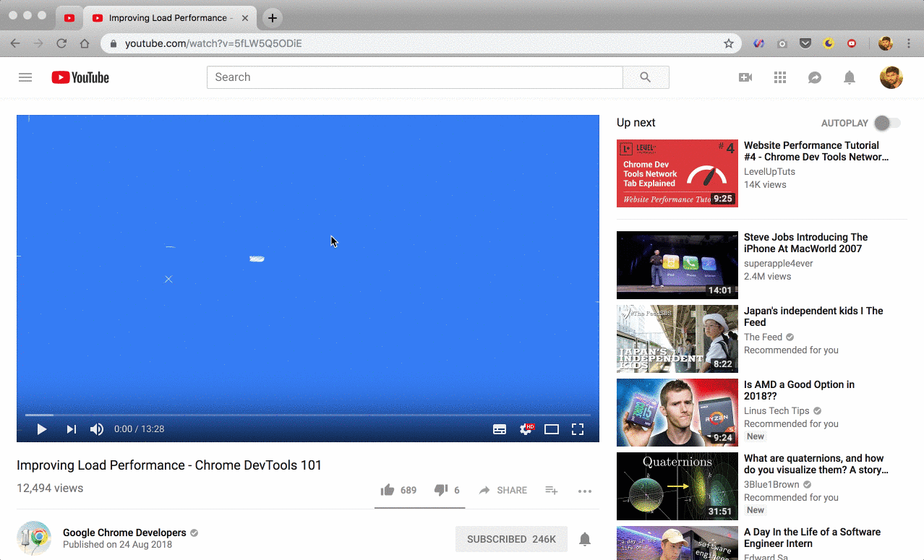Toggle subtitles closed captions
This screenshot has width=924, height=560.
pyautogui.click(x=500, y=429)
